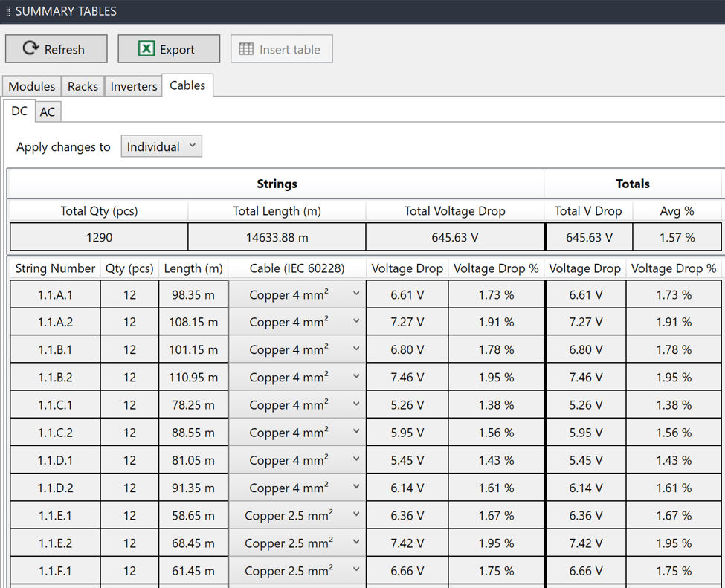Click the green Excel export icon
The image size is (725, 588).
click(x=146, y=48)
